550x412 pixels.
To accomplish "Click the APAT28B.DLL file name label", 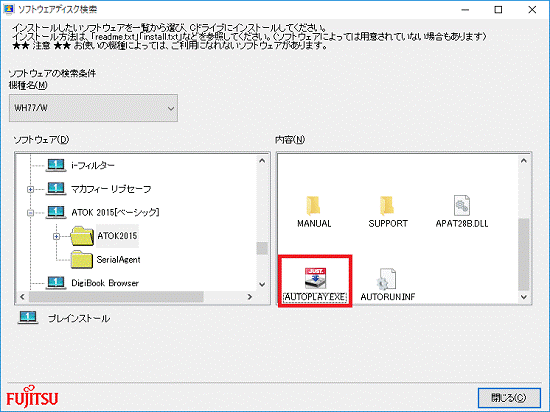I will [462, 224].
